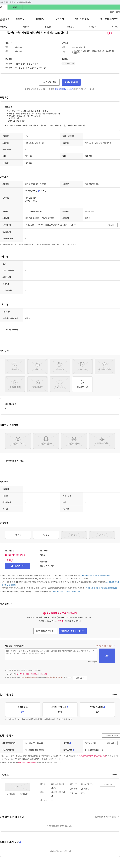Toggle 관심기업 star button
120x868 pixels.
pos(11,794)
